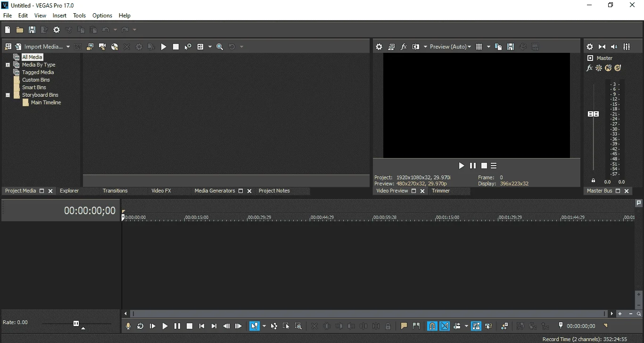
Task: Insert a Marker with the marker icon
Action: (404, 326)
